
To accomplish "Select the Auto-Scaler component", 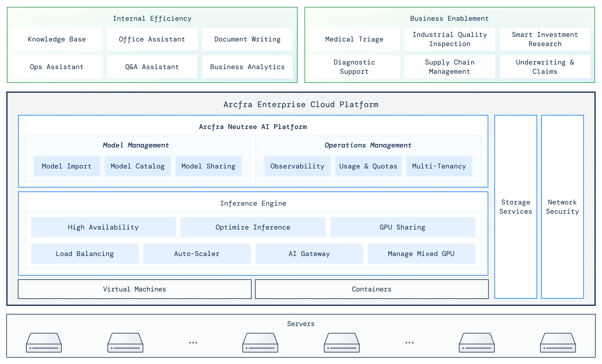I will (197, 254).
